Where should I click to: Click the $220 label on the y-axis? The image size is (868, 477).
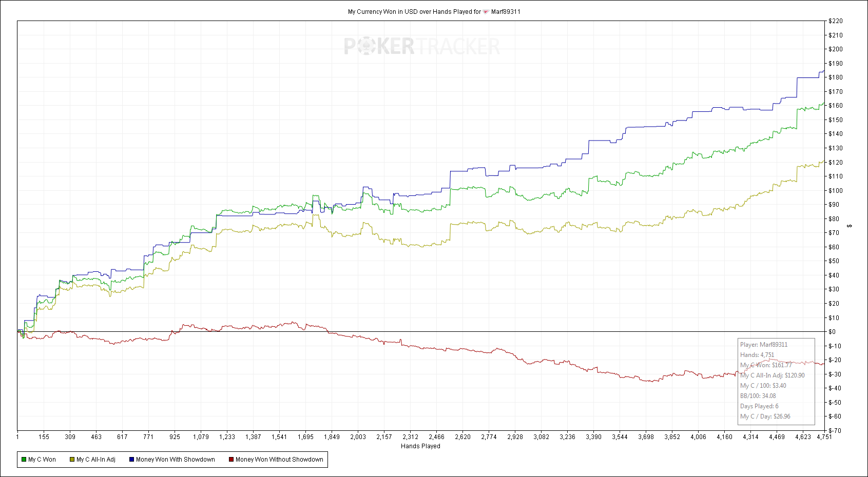coord(835,21)
